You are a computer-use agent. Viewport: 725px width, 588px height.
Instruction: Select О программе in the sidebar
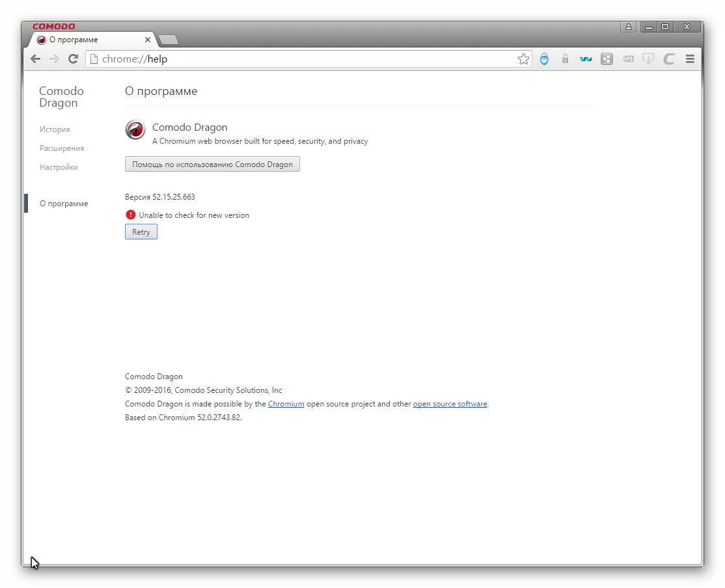click(63, 204)
